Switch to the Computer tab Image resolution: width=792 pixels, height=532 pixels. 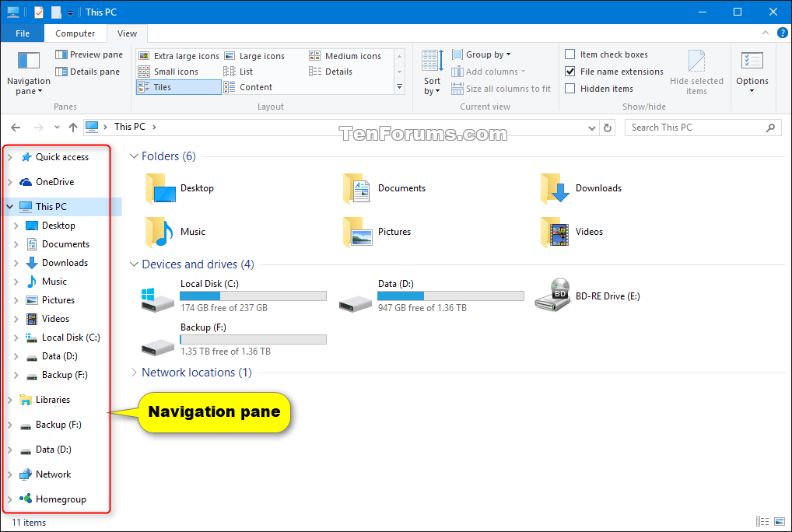75,33
